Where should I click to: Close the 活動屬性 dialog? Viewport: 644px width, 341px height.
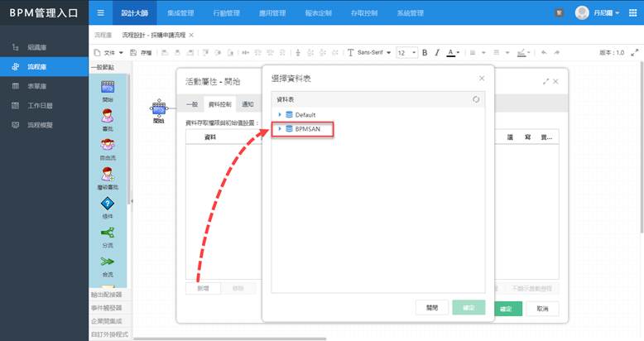point(555,82)
